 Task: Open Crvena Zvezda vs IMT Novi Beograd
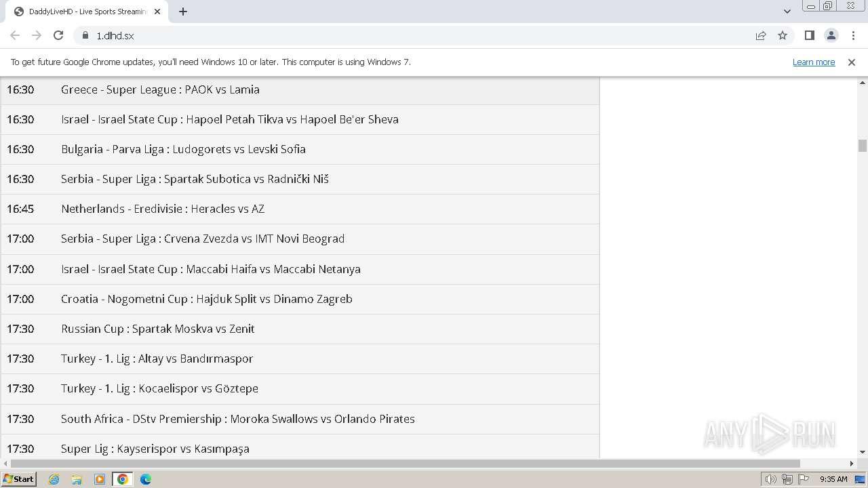[x=203, y=239]
